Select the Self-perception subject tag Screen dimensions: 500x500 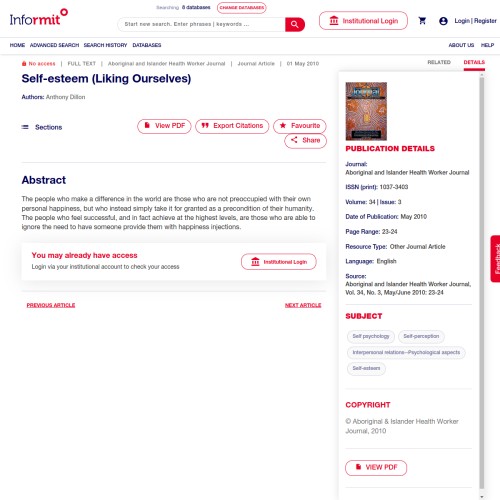click(421, 336)
